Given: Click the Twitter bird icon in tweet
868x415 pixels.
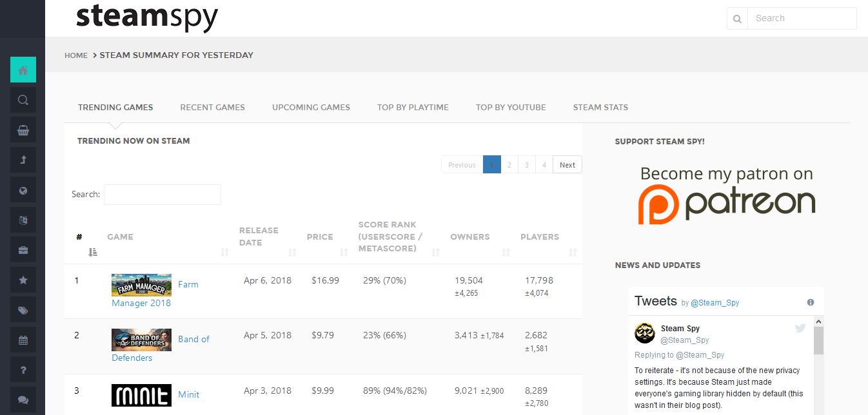Looking at the screenshot, I should click(x=800, y=328).
